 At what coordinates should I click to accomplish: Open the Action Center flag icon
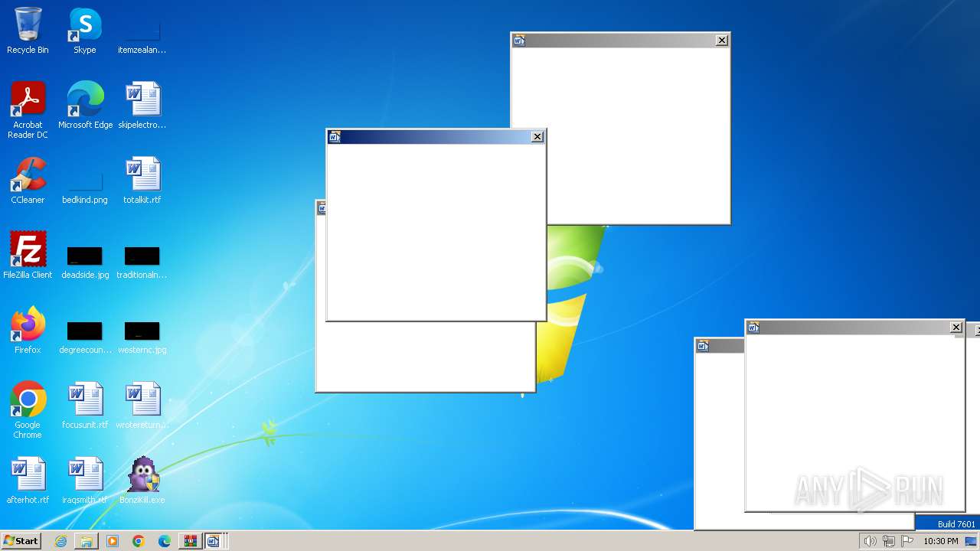pos(908,541)
